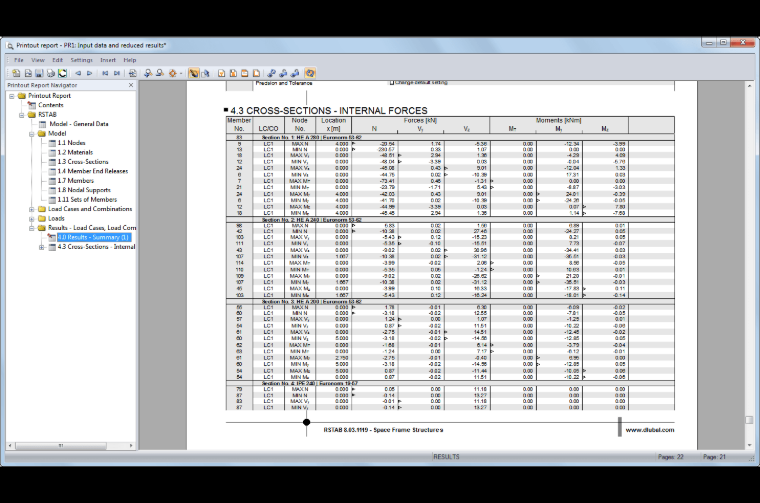Open the View menu
Viewport: 760px width, 503px height.
pyautogui.click(x=38, y=60)
